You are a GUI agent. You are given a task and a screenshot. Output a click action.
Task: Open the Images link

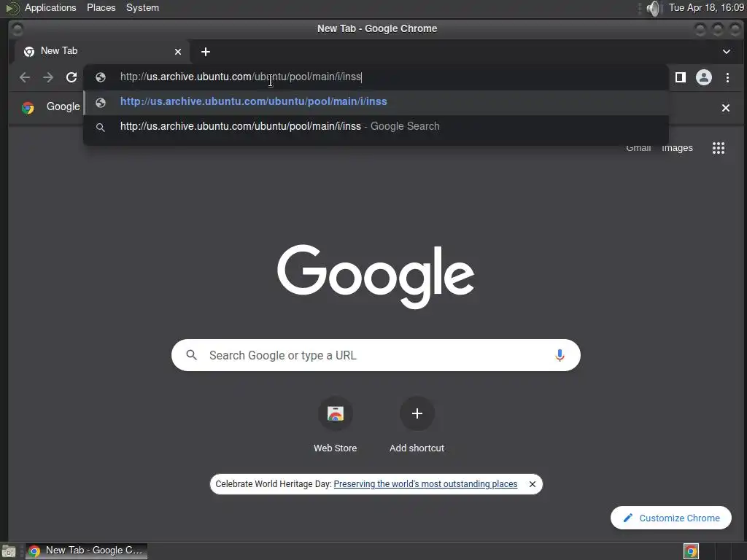(677, 148)
